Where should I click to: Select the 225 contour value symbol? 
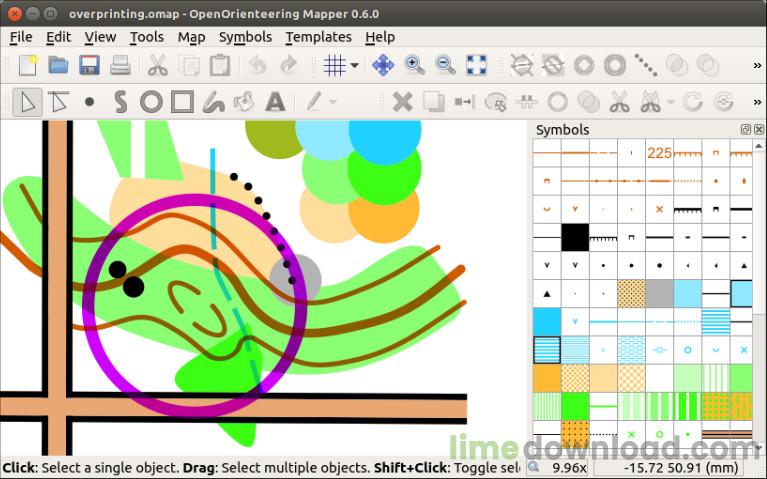[x=659, y=153]
